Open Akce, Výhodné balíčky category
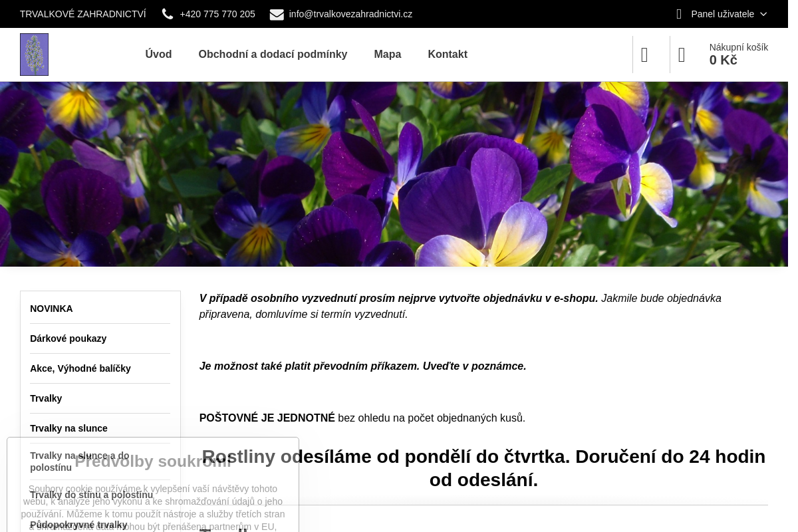Viewport: 798px width, 532px height. [x=100, y=368]
